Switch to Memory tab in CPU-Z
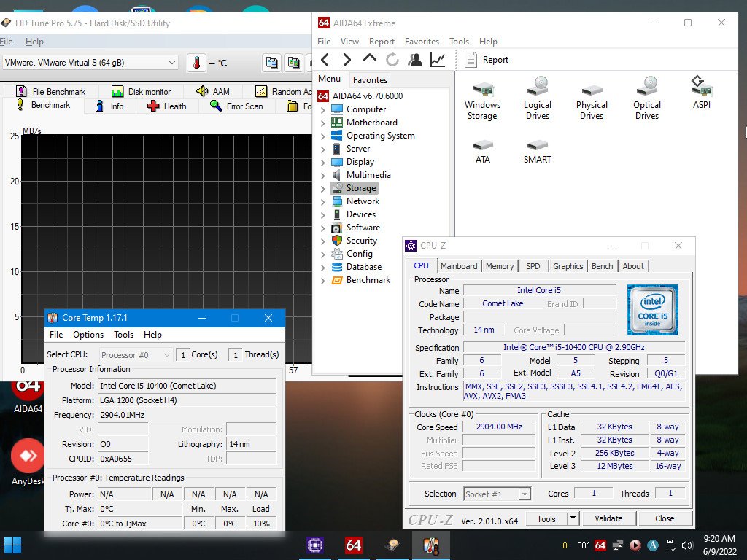The width and height of the screenshot is (747, 560). tap(500, 266)
